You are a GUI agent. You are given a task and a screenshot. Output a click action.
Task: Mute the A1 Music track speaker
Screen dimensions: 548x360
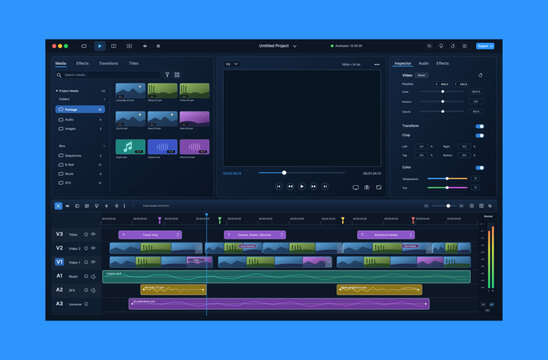pyautogui.click(x=93, y=276)
